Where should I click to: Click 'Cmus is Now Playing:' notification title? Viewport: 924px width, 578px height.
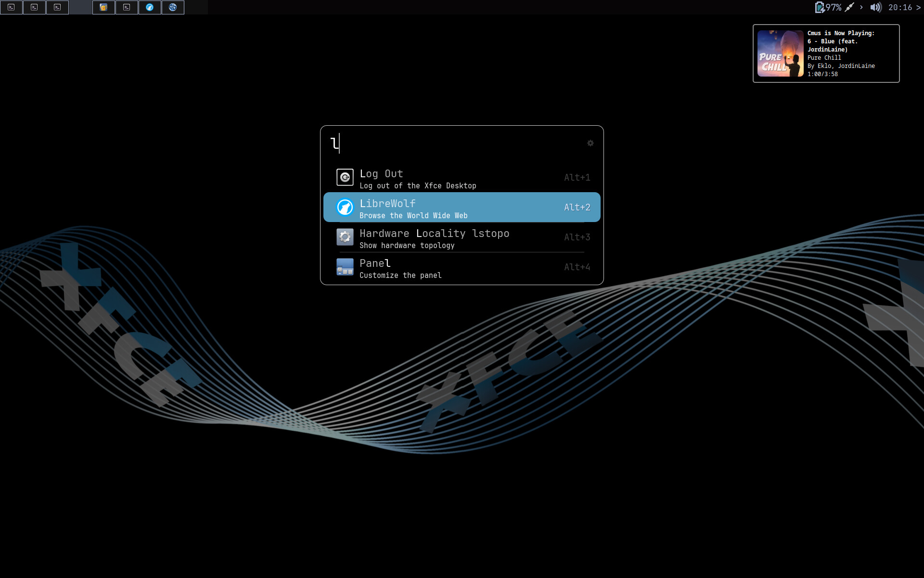[x=841, y=33]
